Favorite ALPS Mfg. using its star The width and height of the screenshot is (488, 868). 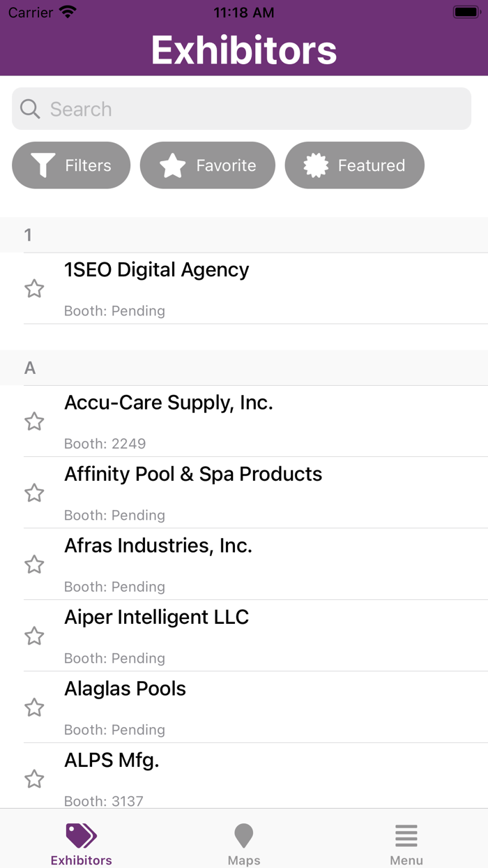click(34, 779)
